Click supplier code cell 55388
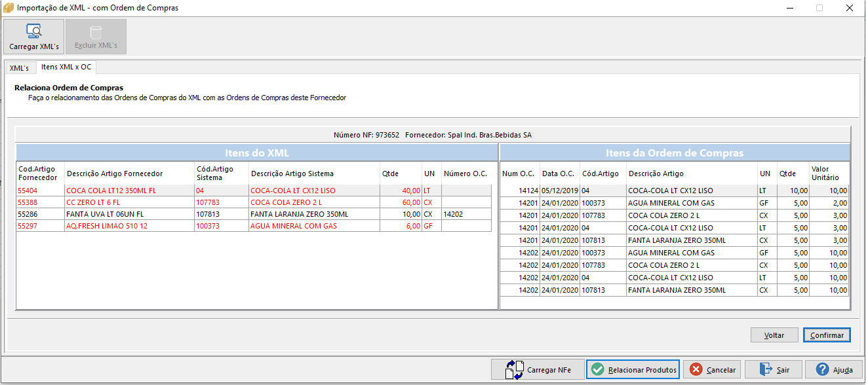The height and width of the screenshot is (385, 868). click(40, 203)
